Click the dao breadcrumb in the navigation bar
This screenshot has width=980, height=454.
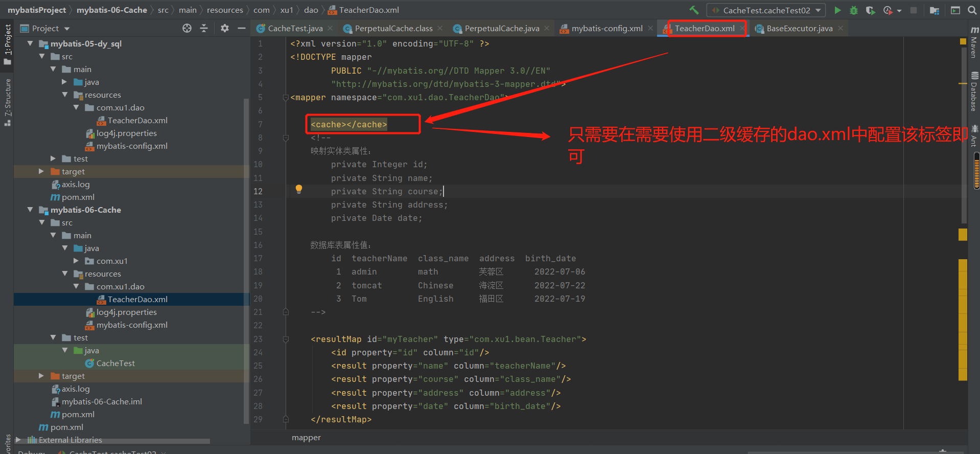click(x=311, y=10)
